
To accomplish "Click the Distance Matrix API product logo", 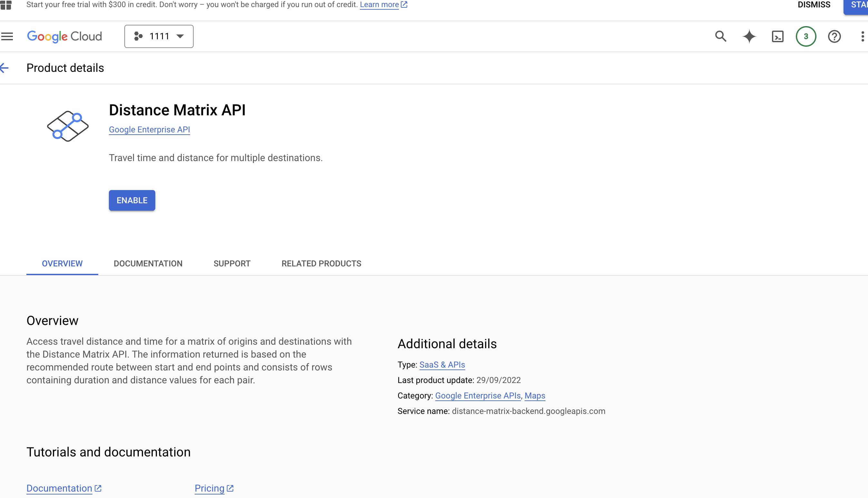I will click(68, 126).
